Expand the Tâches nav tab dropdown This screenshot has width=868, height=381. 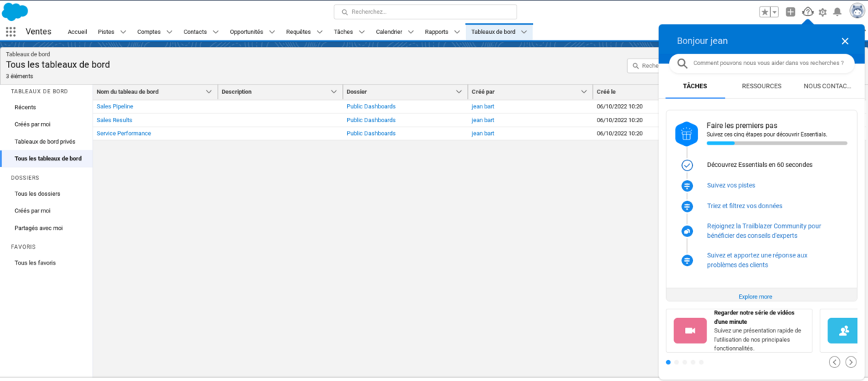tap(362, 32)
